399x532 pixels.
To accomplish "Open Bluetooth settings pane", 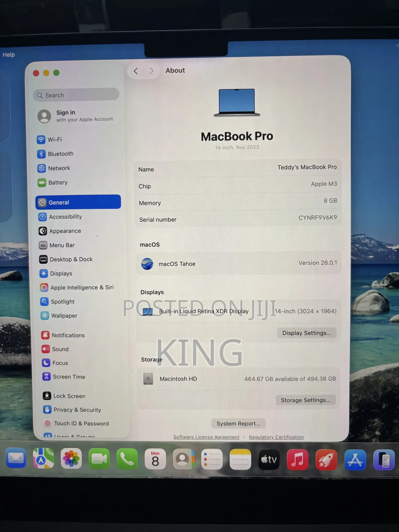I will coord(55,154).
